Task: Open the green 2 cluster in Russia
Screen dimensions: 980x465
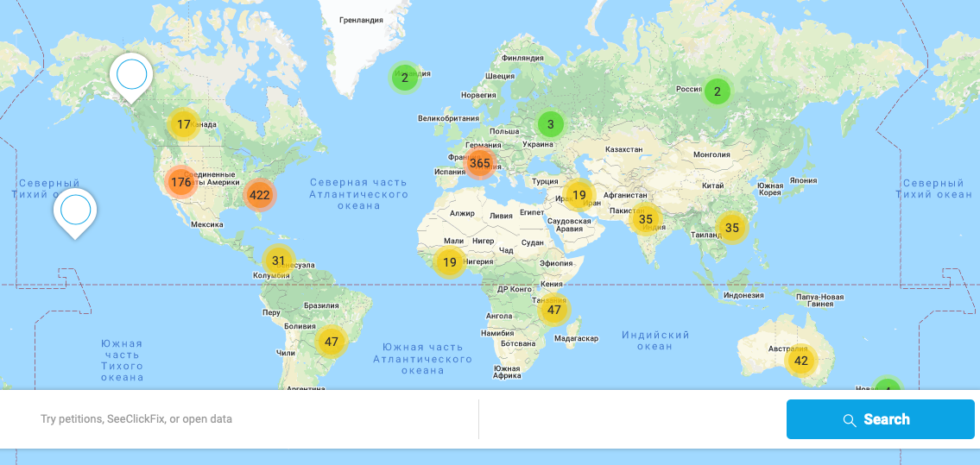Action: coord(717,91)
